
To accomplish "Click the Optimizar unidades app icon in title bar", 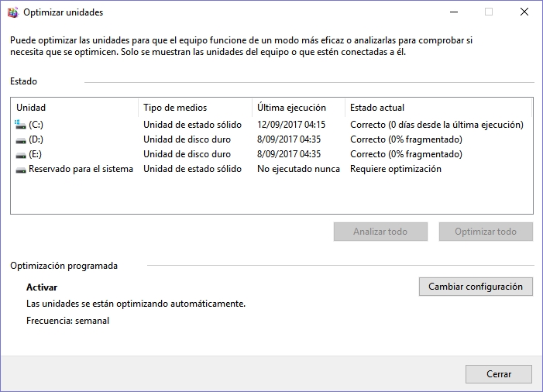I will tap(13, 12).
